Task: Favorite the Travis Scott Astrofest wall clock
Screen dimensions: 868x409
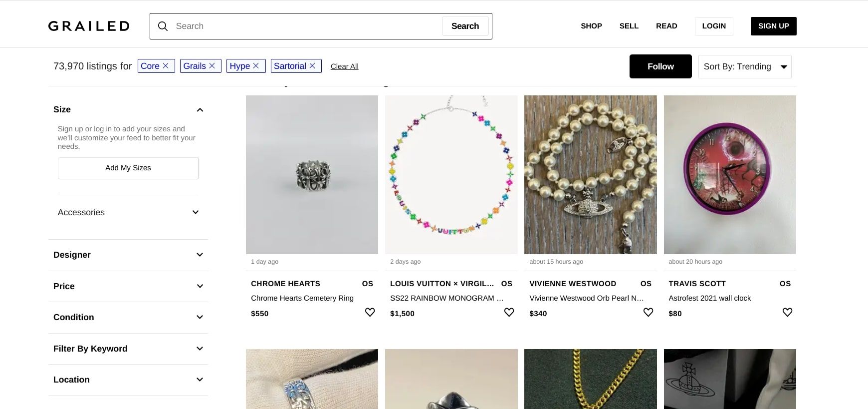Action: (787, 312)
